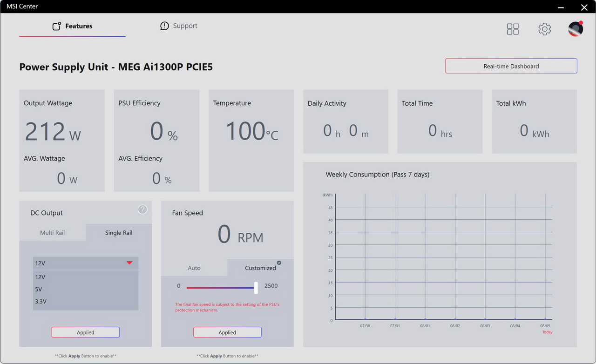Click the Applied button under DC Output
596x364 pixels.
(86, 332)
